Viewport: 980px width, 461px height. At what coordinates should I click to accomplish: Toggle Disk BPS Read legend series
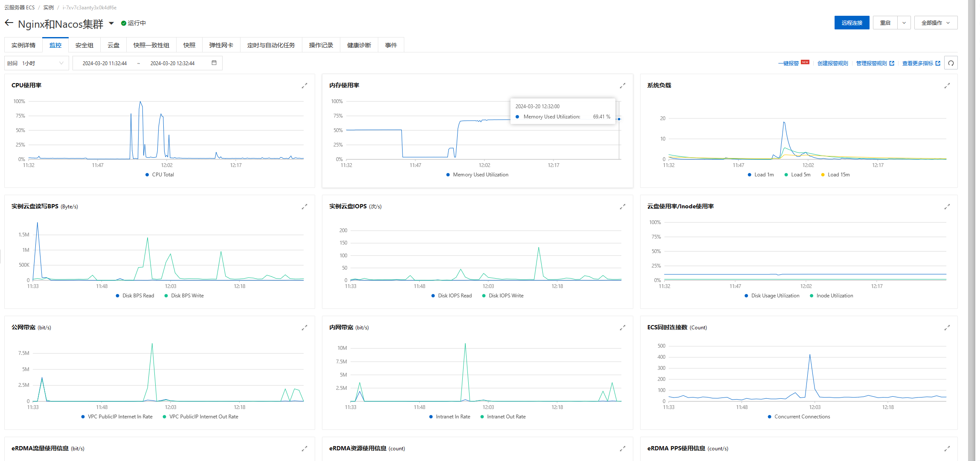tap(135, 296)
